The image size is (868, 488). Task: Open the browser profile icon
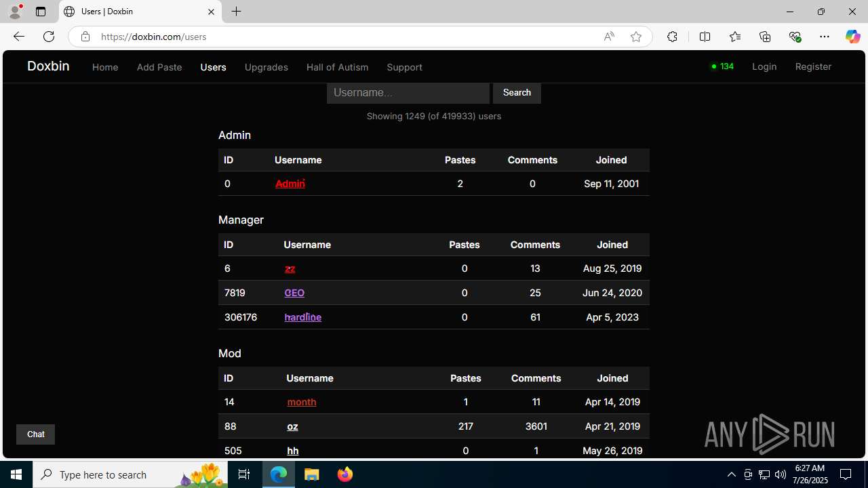tap(15, 12)
